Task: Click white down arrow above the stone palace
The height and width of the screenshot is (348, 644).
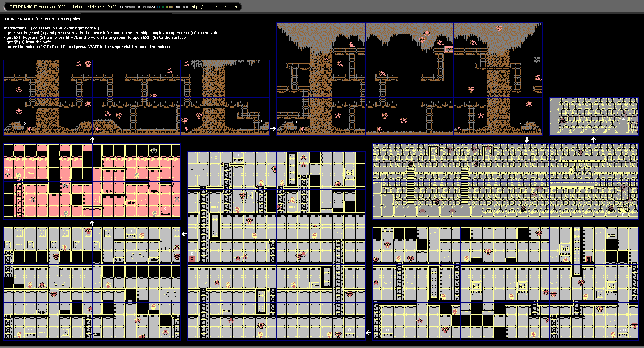Action: tap(527, 140)
